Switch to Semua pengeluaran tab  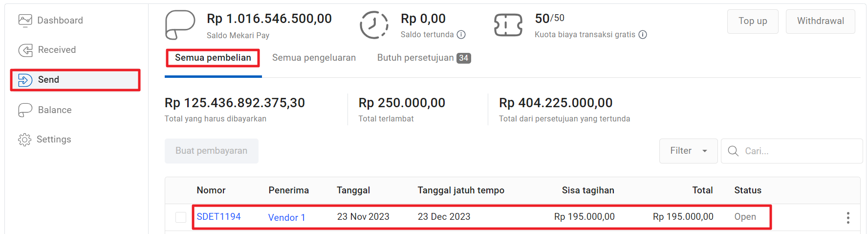point(314,58)
